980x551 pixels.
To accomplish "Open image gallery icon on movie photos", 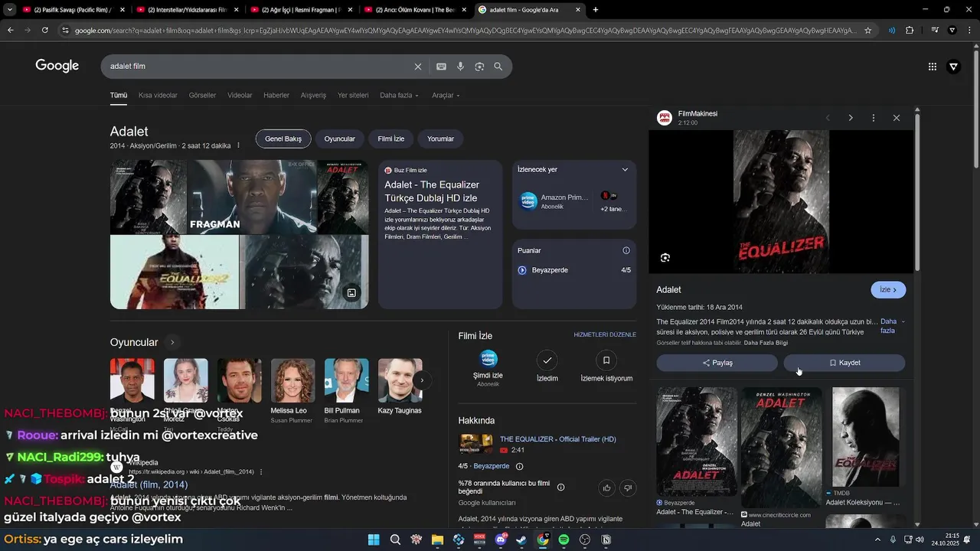I will pos(351,293).
